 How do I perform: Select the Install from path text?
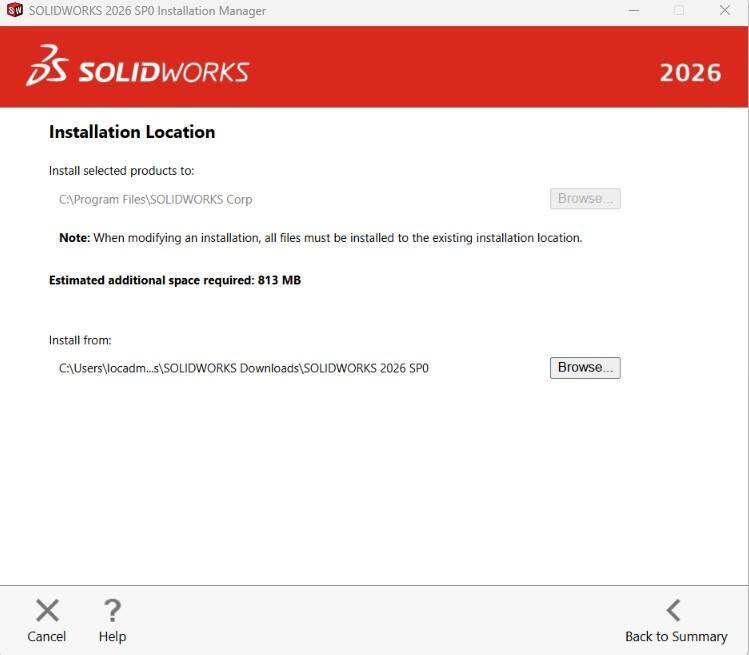pyautogui.click(x=244, y=368)
